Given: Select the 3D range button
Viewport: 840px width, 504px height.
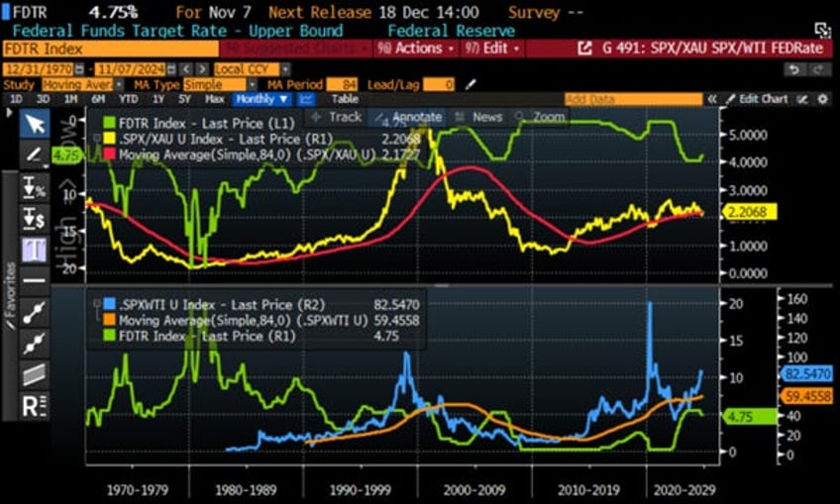Looking at the screenshot, I should 43,99.
